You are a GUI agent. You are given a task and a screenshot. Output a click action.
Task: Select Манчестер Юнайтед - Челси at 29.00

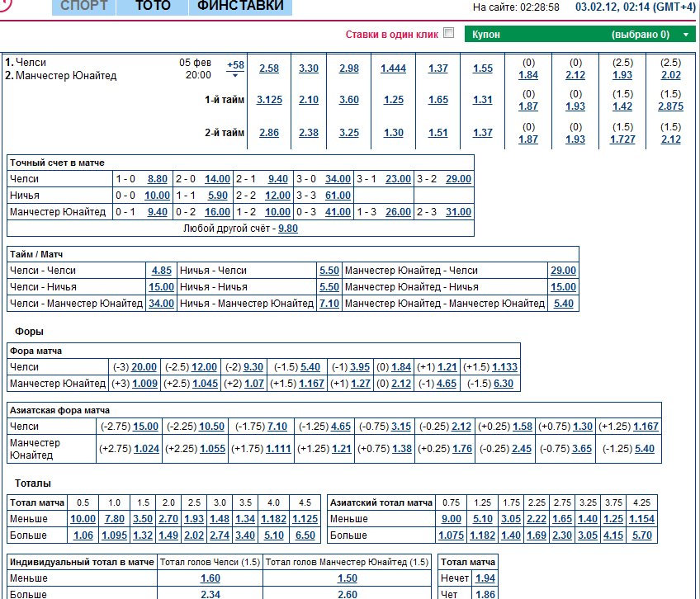point(563,271)
